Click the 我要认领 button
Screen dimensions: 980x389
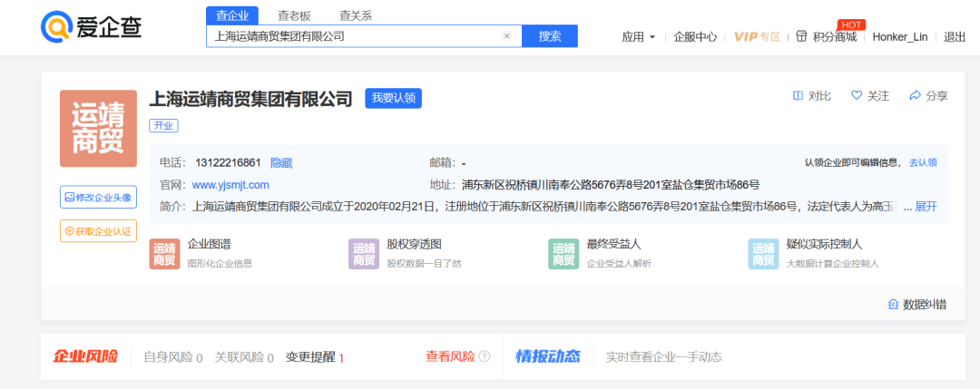(393, 98)
